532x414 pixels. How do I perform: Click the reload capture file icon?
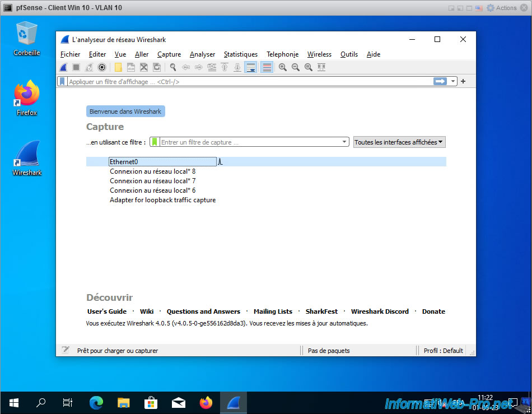(x=157, y=67)
